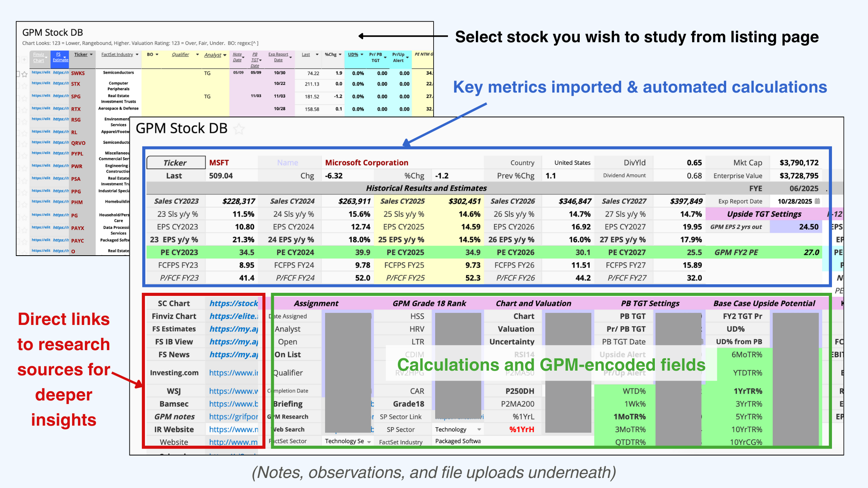Click the plus icon in listing header
868x488 pixels.
(24, 60)
